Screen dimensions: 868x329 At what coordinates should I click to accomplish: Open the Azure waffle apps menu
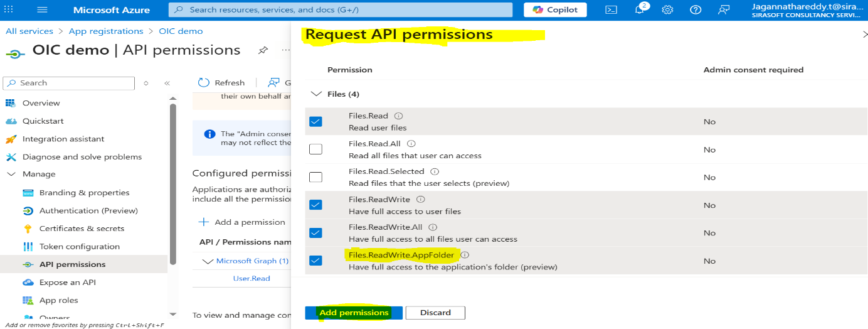pos(9,9)
